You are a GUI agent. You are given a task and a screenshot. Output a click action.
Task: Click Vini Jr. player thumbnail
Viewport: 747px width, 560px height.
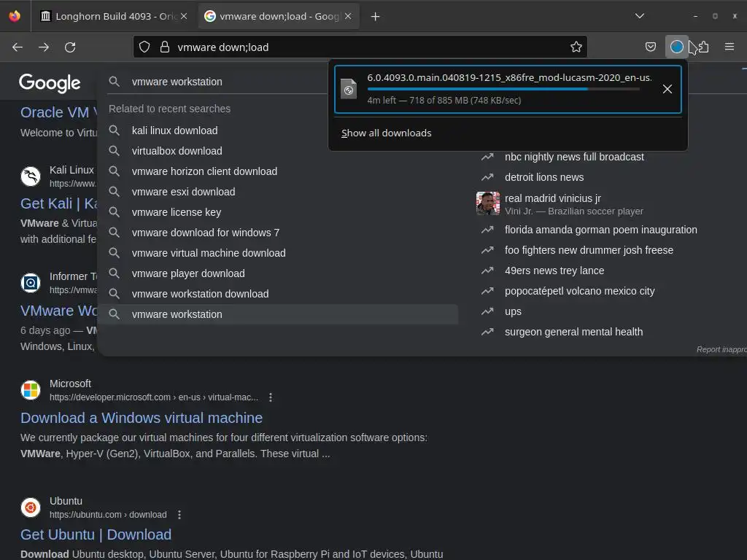pyautogui.click(x=488, y=203)
